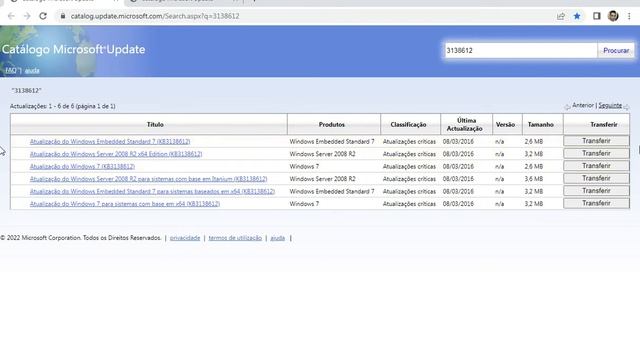The width and height of the screenshot is (640, 360).
Task: Sort by Produtos column header
Action: click(331, 124)
